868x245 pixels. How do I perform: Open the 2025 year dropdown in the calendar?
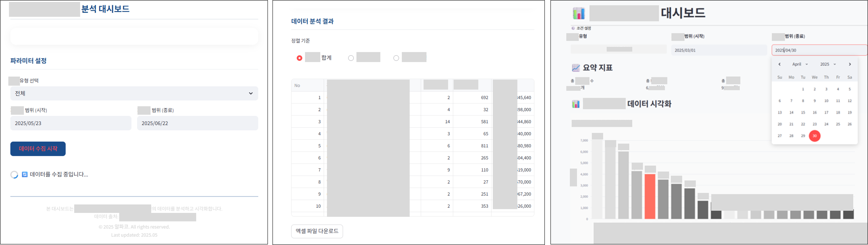click(x=828, y=64)
